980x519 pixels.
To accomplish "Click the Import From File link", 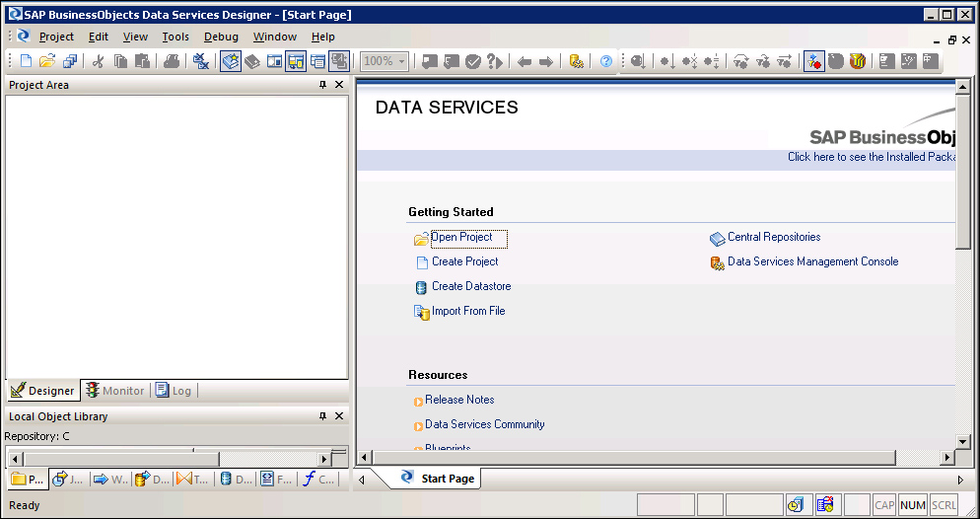I will pyautogui.click(x=468, y=311).
